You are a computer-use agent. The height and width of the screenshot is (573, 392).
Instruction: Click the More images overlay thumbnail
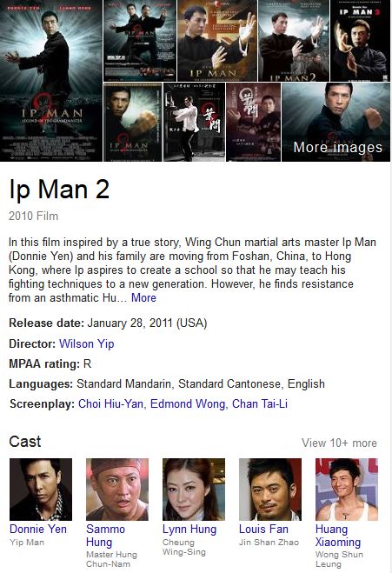(336, 122)
